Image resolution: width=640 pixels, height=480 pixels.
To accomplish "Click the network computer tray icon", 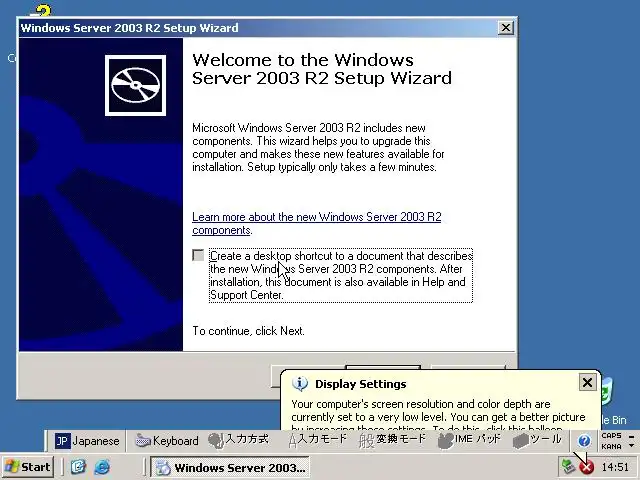I will [568, 466].
